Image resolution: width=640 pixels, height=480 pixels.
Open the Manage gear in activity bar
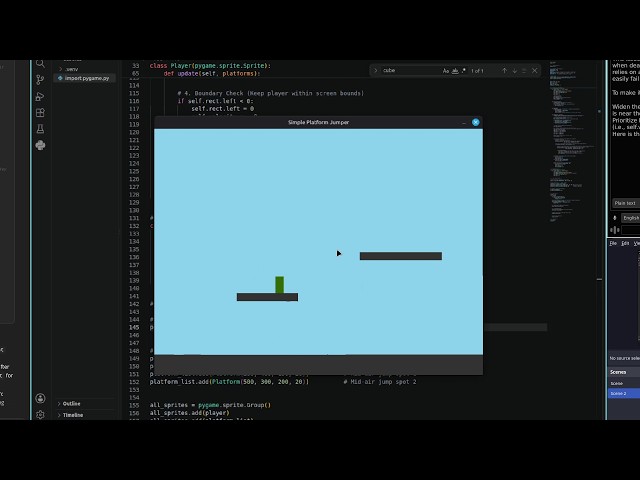pyautogui.click(x=40, y=415)
